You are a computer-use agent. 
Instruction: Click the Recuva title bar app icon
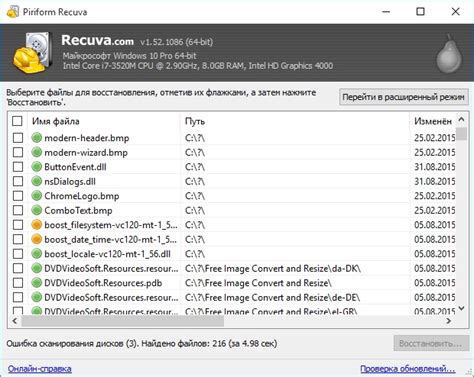pos(13,12)
